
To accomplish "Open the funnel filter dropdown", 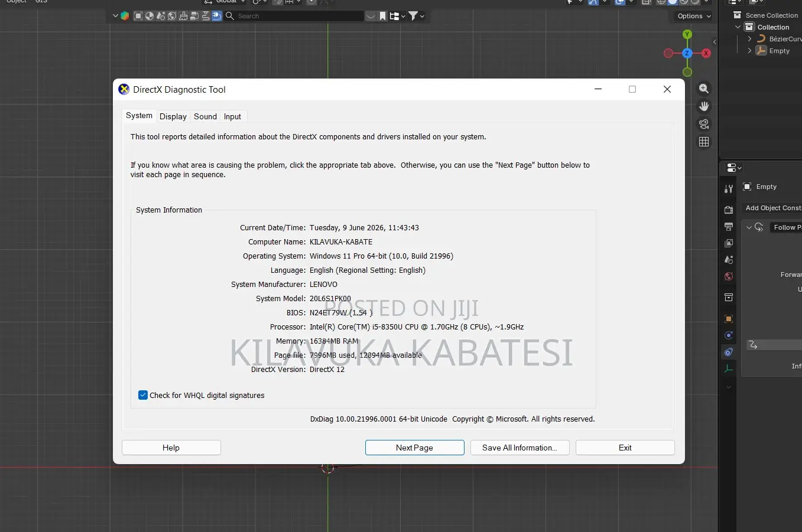I will pos(417,16).
